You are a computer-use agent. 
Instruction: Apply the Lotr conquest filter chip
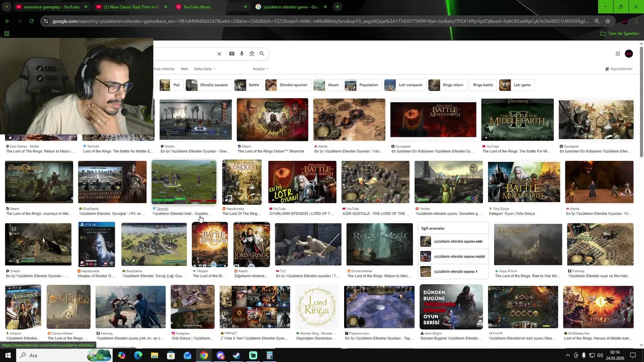click(x=404, y=85)
